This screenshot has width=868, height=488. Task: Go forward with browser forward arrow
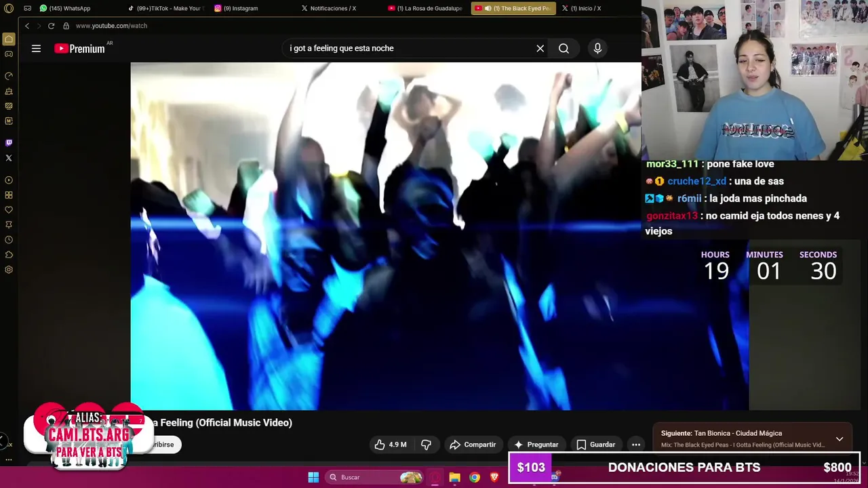pyautogui.click(x=39, y=26)
